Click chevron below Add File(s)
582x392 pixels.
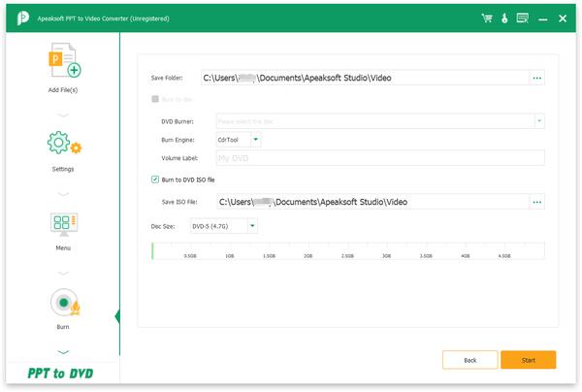[x=63, y=115]
